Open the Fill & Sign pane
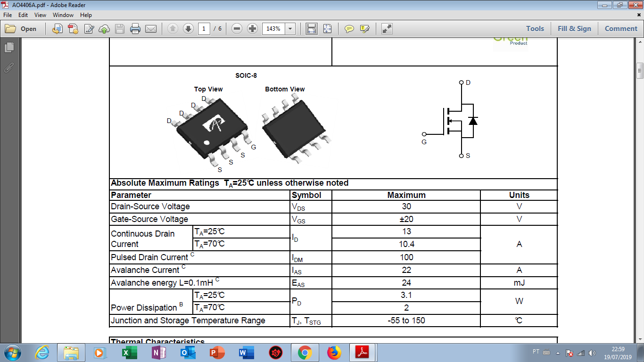Viewport: 644px width, 362px height. point(574,29)
